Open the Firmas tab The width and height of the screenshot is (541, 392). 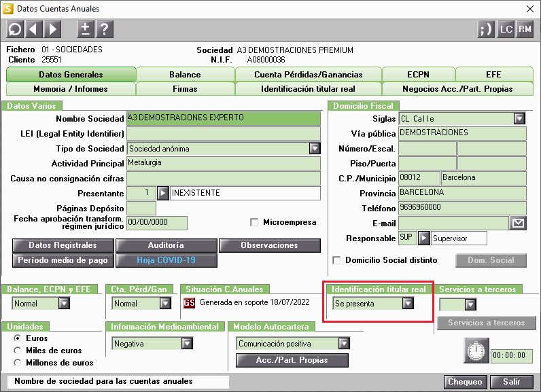click(x=186, y=89)
